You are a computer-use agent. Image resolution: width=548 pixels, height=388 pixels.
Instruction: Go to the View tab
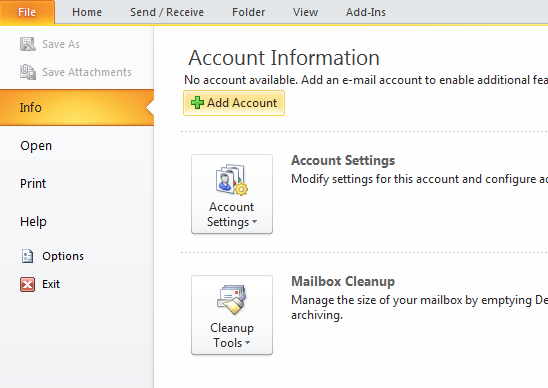tap(305, 12)
